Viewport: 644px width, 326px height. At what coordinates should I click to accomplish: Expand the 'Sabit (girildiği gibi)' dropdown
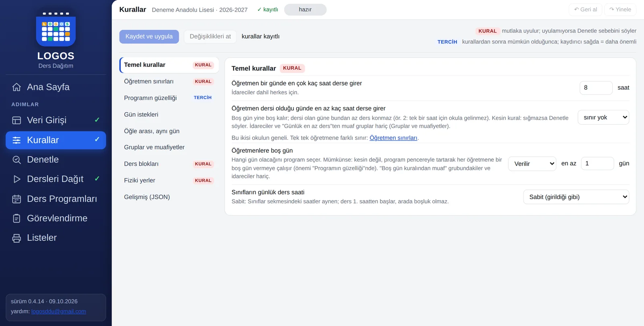coord(576,197)
